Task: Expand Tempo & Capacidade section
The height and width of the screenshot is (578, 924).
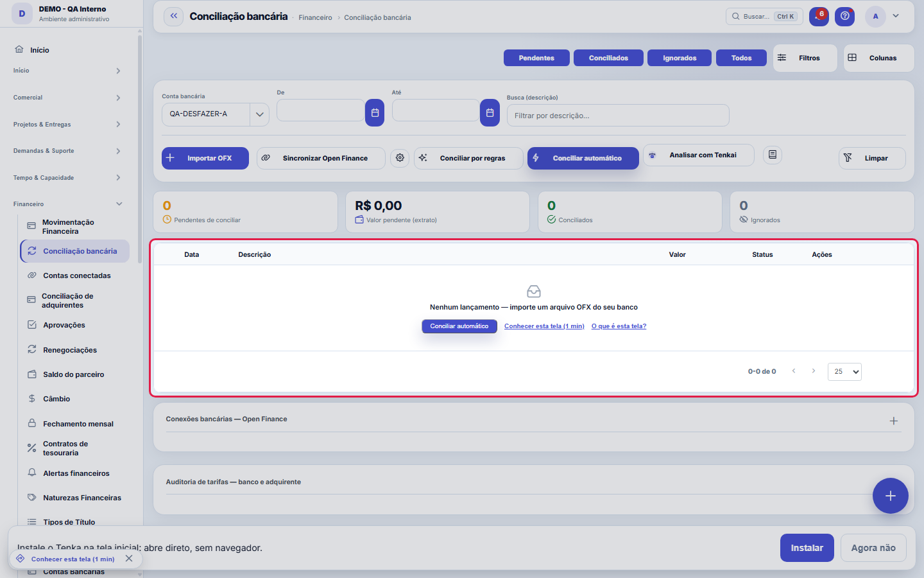Action: pyautogui.click(x=67, y=178)
